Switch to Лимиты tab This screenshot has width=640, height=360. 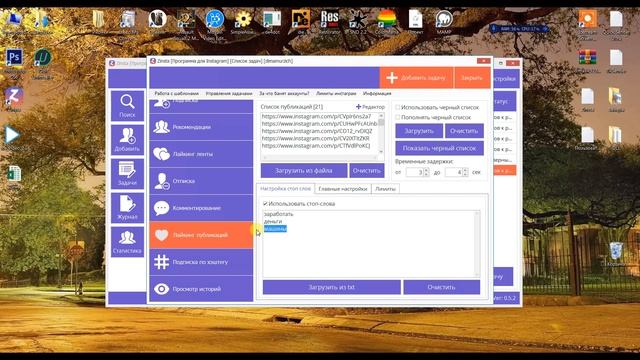pos(385,189)
